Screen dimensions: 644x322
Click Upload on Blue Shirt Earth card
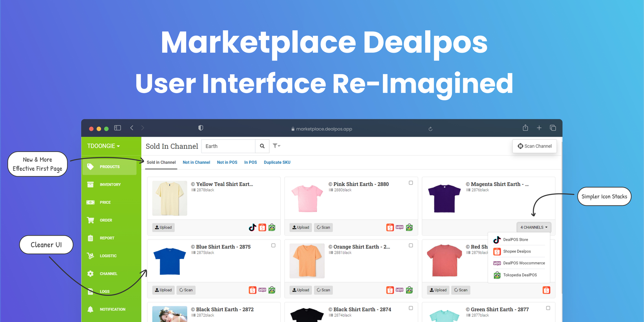(x=163, y=290)
